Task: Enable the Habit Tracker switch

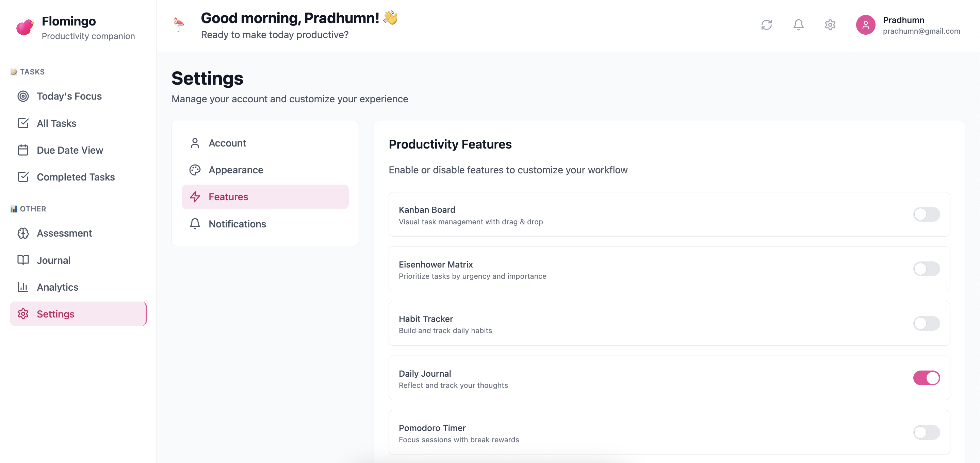Action: (x=926, y=324)
